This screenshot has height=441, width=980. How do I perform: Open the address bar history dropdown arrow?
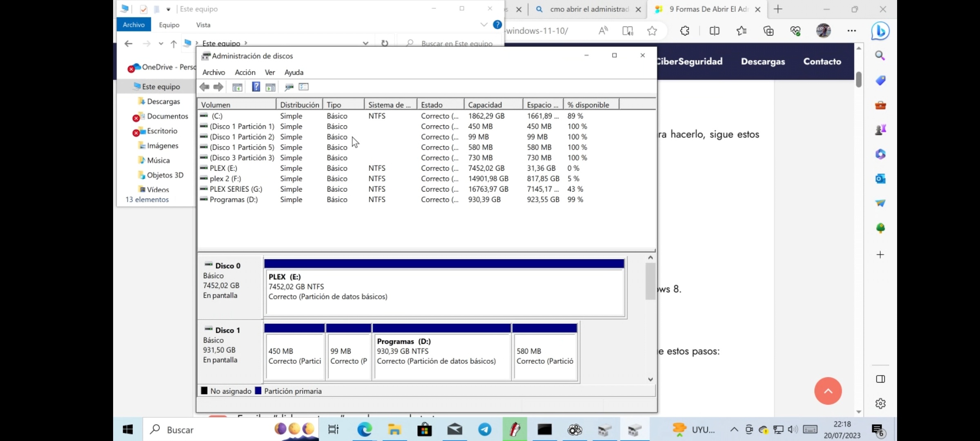click(x=365, y=43)
